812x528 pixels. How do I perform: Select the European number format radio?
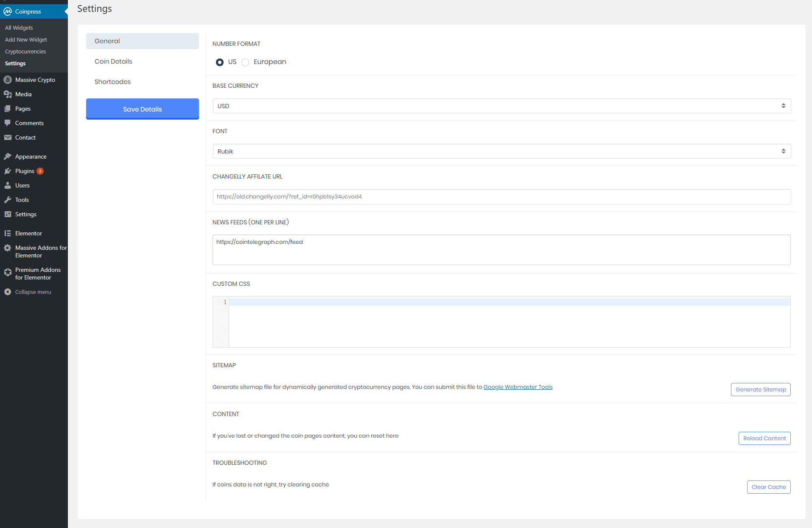coord(245,62)
